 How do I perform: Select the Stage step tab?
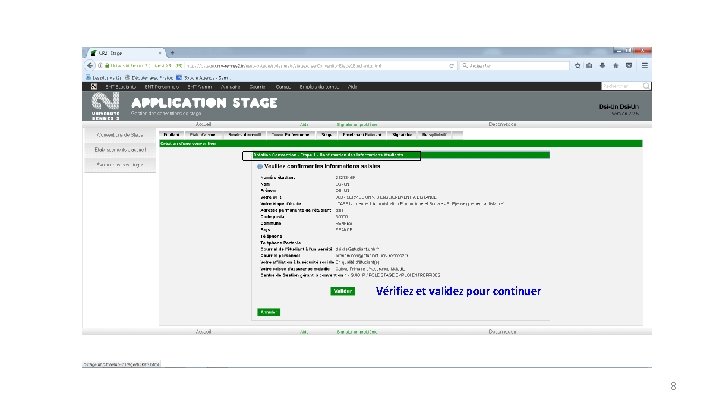[x=326, y=135]
